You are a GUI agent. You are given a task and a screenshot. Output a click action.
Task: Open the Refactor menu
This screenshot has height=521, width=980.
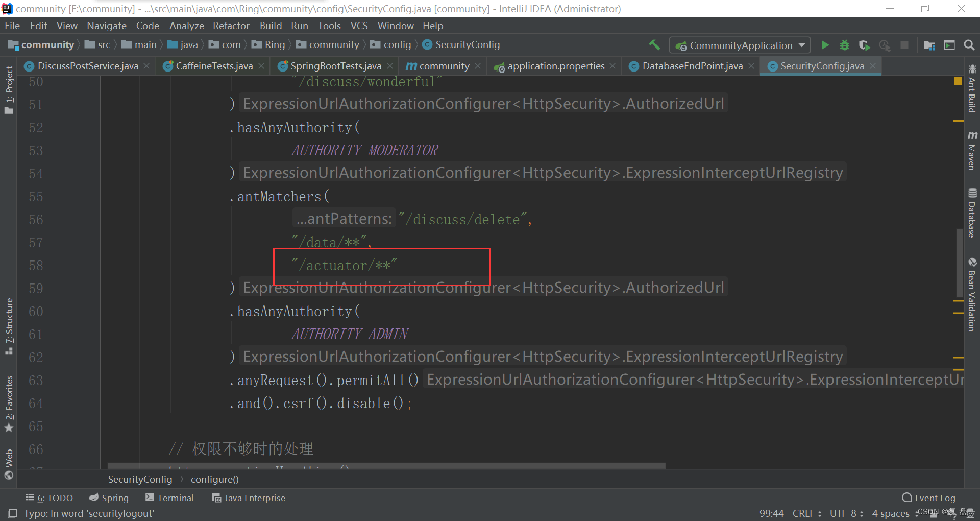point(231,26)
